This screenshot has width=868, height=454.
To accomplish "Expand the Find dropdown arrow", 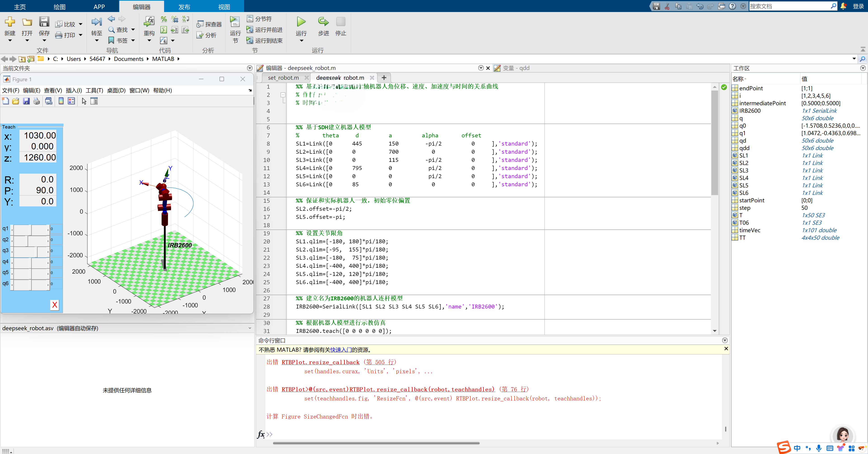I will click(133, 30).
